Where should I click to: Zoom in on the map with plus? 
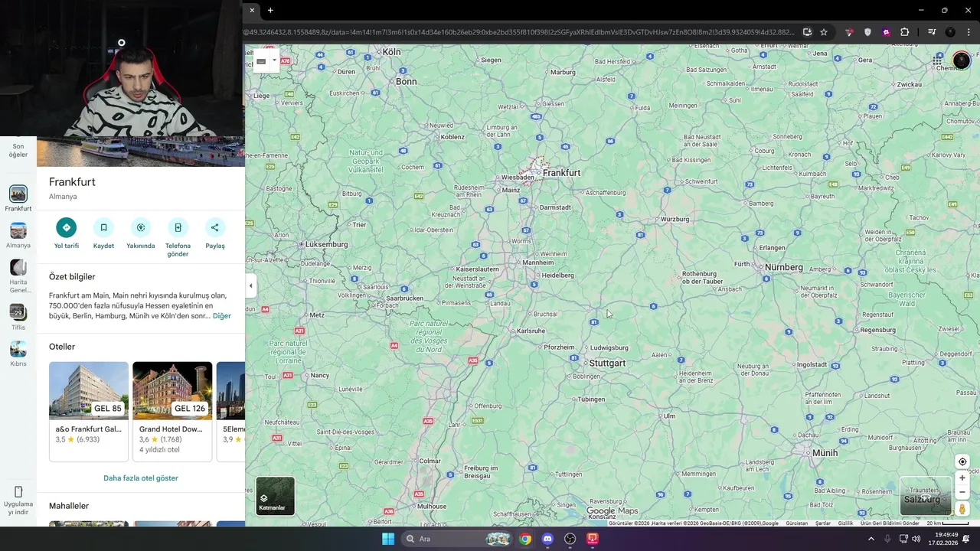pyautogui.click(x=962, y=478)
